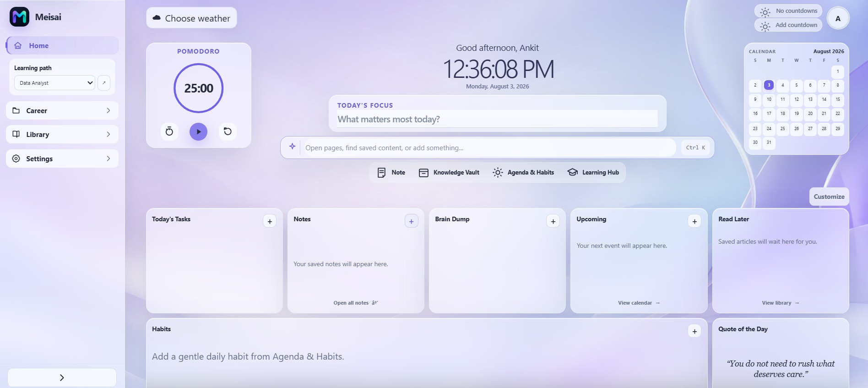The image size is (868, 388).
Task: Select August 20 in calendar
Action: click(x=810, y=114)
